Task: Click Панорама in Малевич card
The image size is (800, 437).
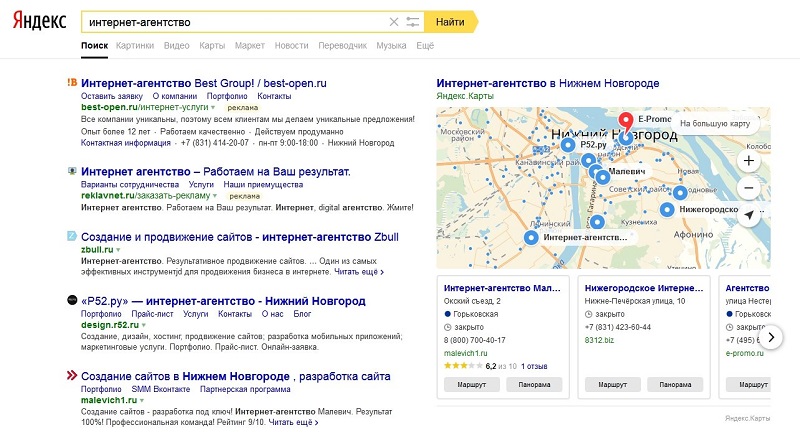Action: pyautogui.click(x=534, y=384)
